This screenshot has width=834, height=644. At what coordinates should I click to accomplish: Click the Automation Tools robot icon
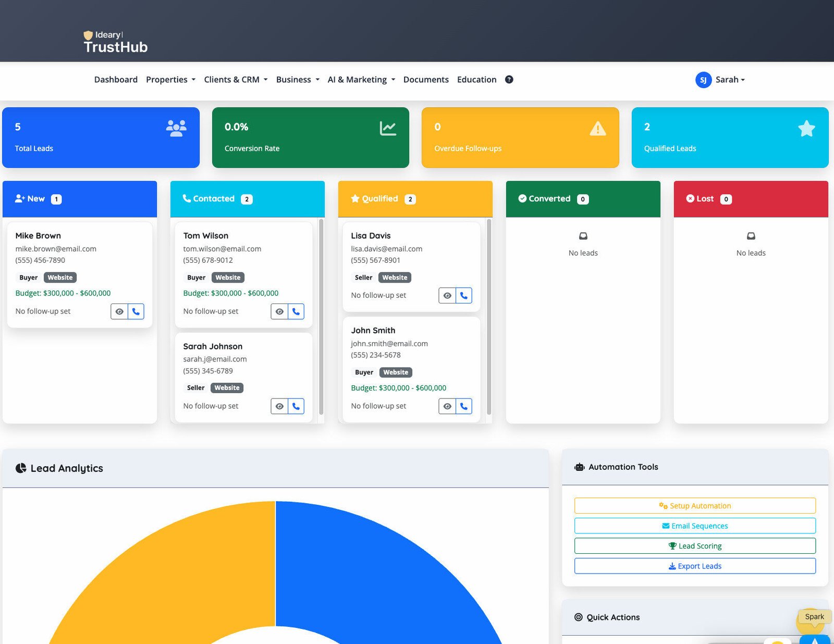click(580, 467)
